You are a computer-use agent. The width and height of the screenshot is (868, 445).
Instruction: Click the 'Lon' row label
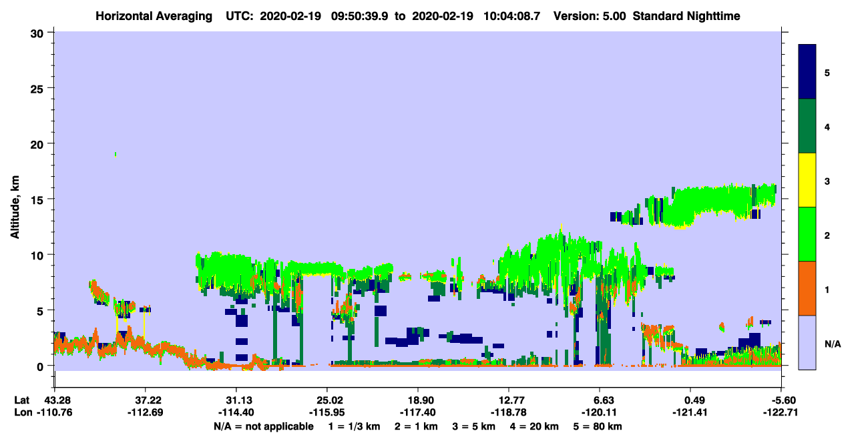click(22, 412)
